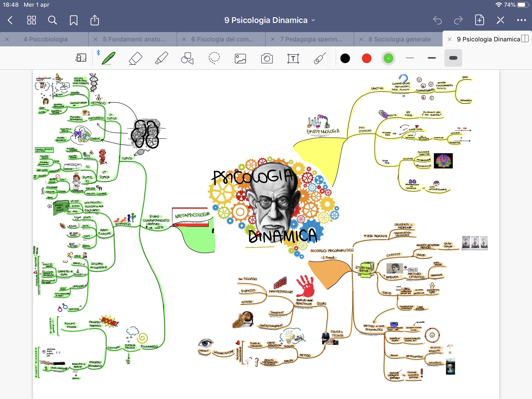Switch to the 4 Psicobiologia tab
532x399 pixels.
[45, 39]
